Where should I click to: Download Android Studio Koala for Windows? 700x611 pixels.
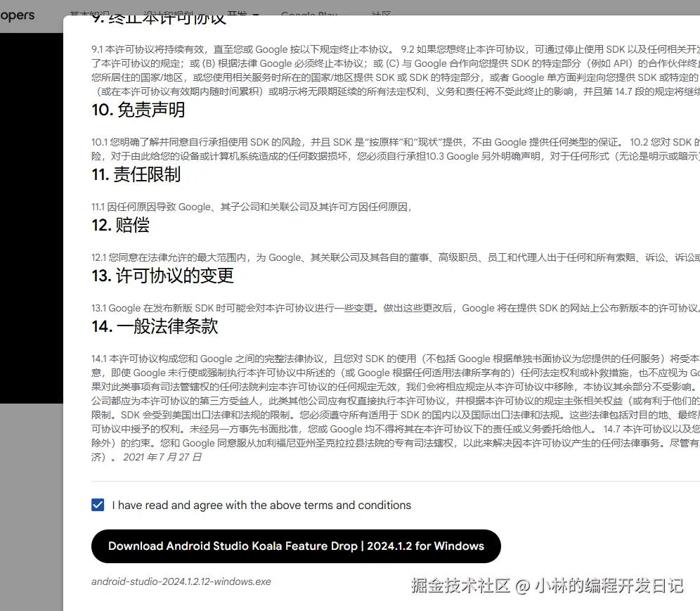coord(296,546)
